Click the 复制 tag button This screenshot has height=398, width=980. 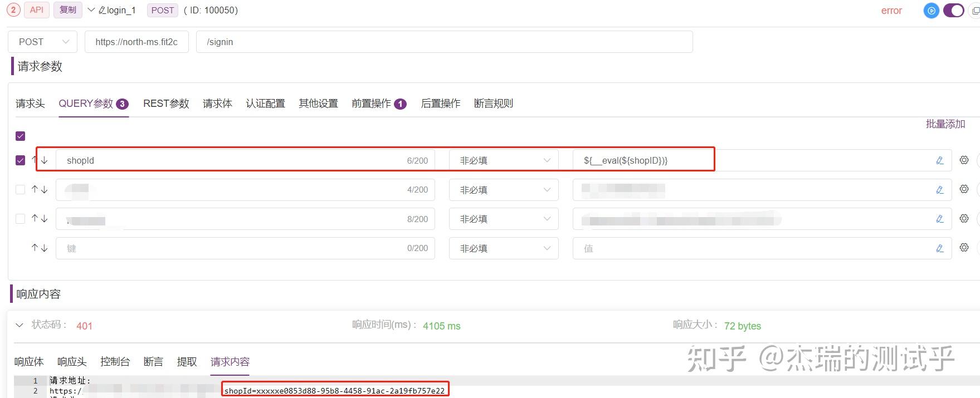pos(68,10)
